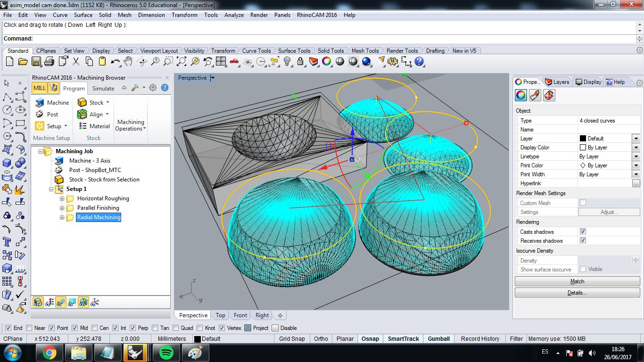Expand the Horizontal Roughing operation
This screenshot has width=644, height=362.
62,198
